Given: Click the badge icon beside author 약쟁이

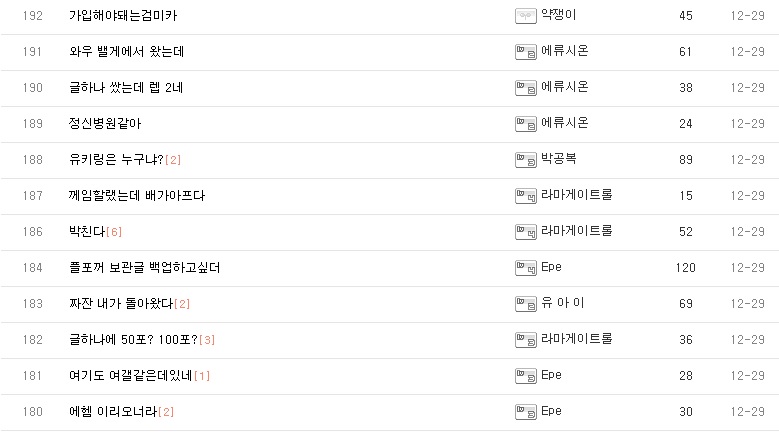Looking at the screenshot, I should click(x=525, y=16).
